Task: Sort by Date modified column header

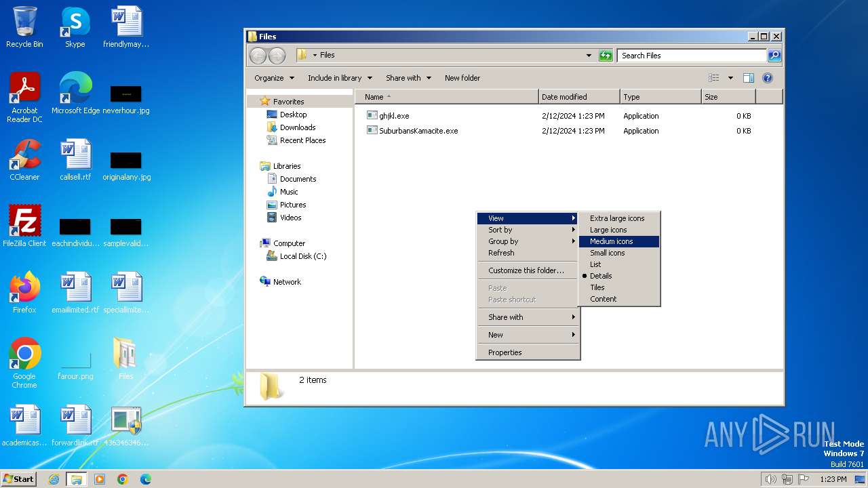Action: pos(579,97)
